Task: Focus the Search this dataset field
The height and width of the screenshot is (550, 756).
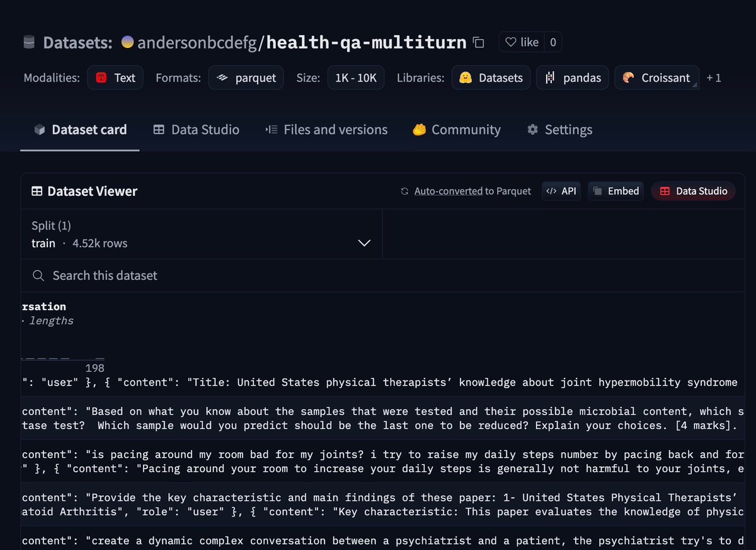Action: coord(383,275)
